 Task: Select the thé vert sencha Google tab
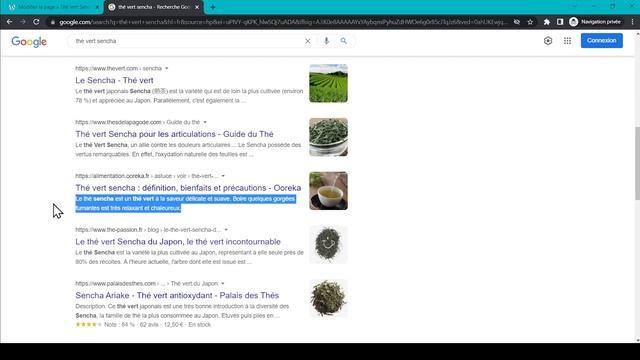153,7
